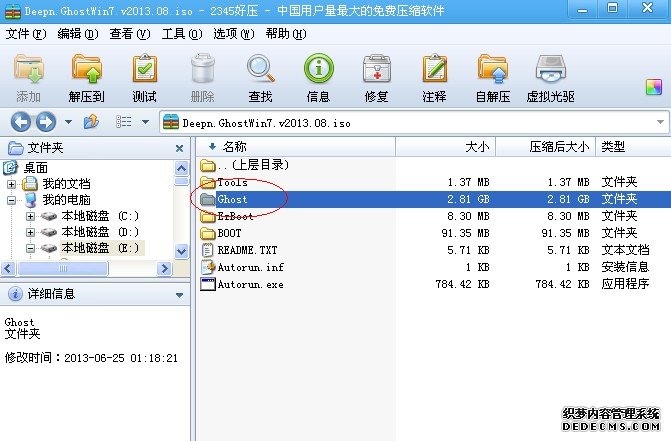671x441 pixels.
Task: Click the 删除 (Delete) trash icon
Action: [202, 78]
